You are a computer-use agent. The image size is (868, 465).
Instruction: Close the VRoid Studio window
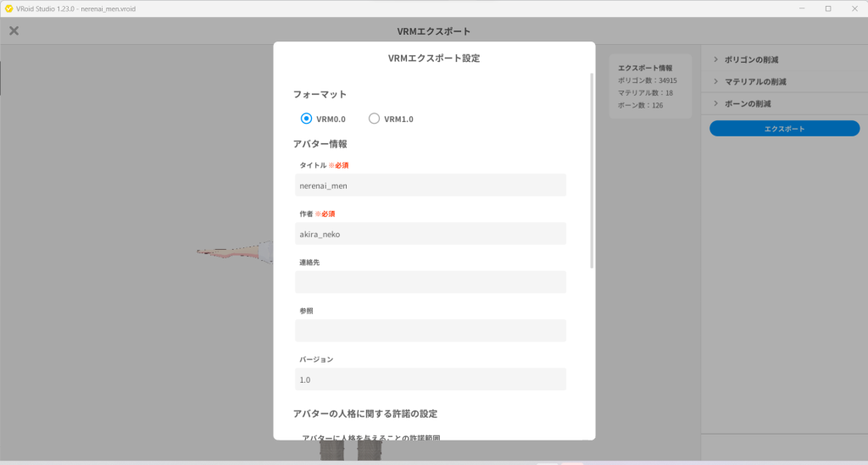coord(854,8)
